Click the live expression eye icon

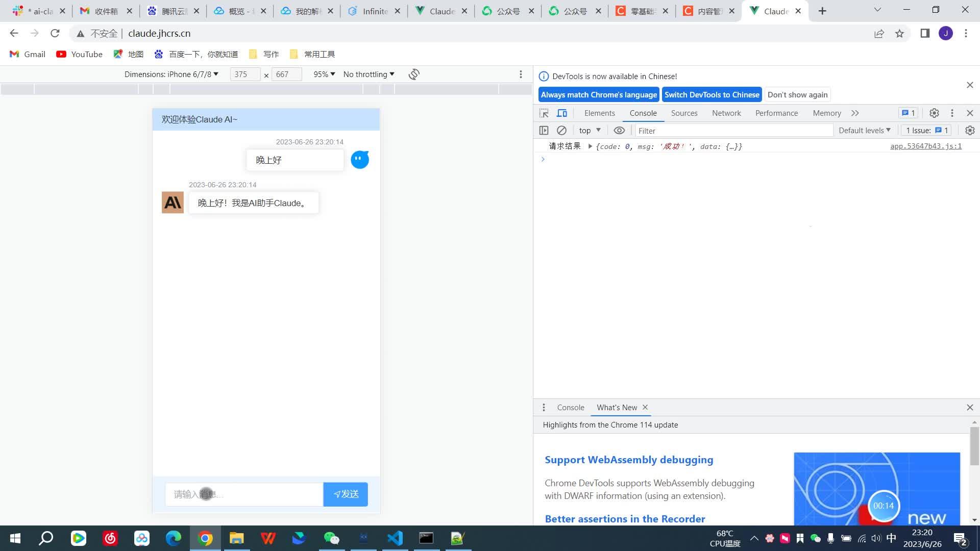pyautogui.click(x=619, y=131)
